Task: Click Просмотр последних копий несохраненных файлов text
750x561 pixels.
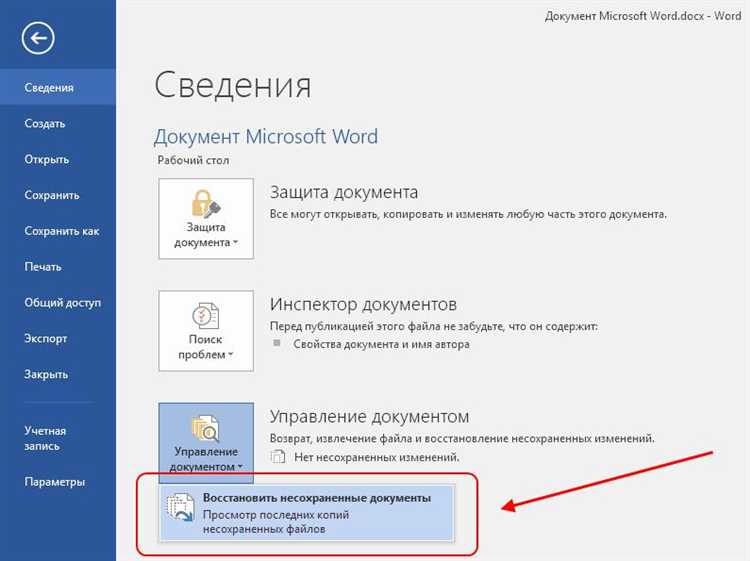Action: pos(276,522)
